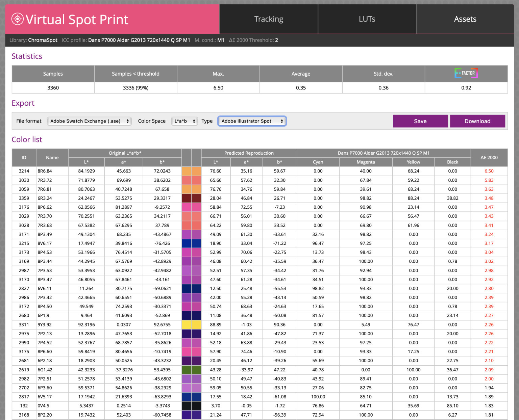Screen dimensions: 519x420
Task: Click the color name 7P3.53
Action: (x=45, y=270)
